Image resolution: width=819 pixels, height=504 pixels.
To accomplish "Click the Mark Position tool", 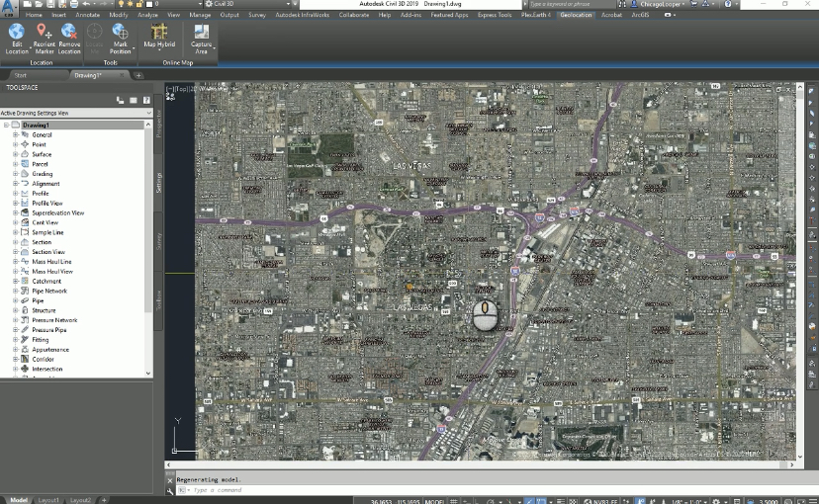I will pyautogui.click(x=120, y=33).
